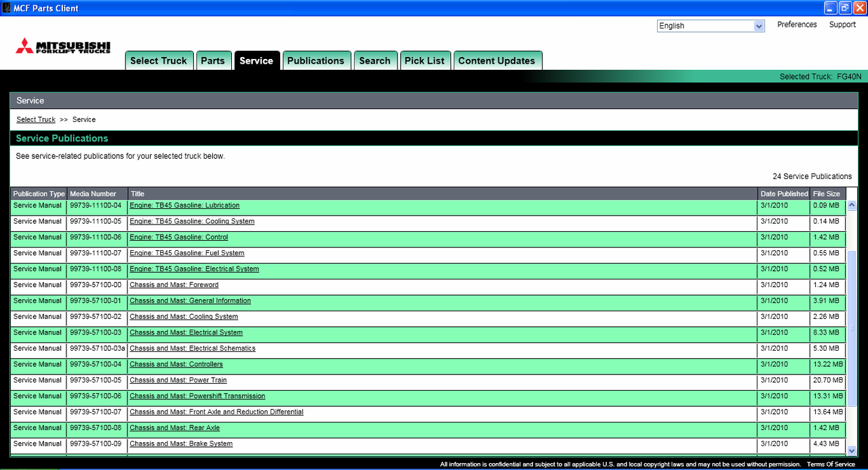Open Engine: TB45 Gasoline: Fuel System manual

(x=186, y=253)
